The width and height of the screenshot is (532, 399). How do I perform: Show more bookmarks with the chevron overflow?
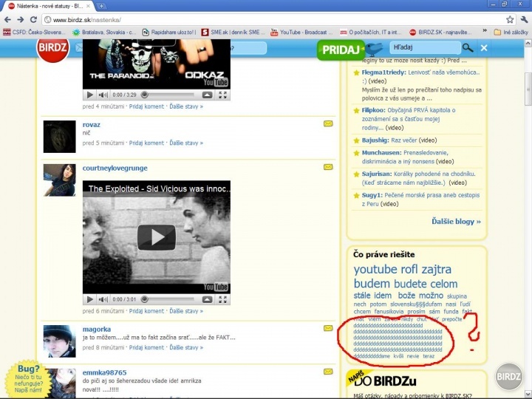(x=485, y=31)
